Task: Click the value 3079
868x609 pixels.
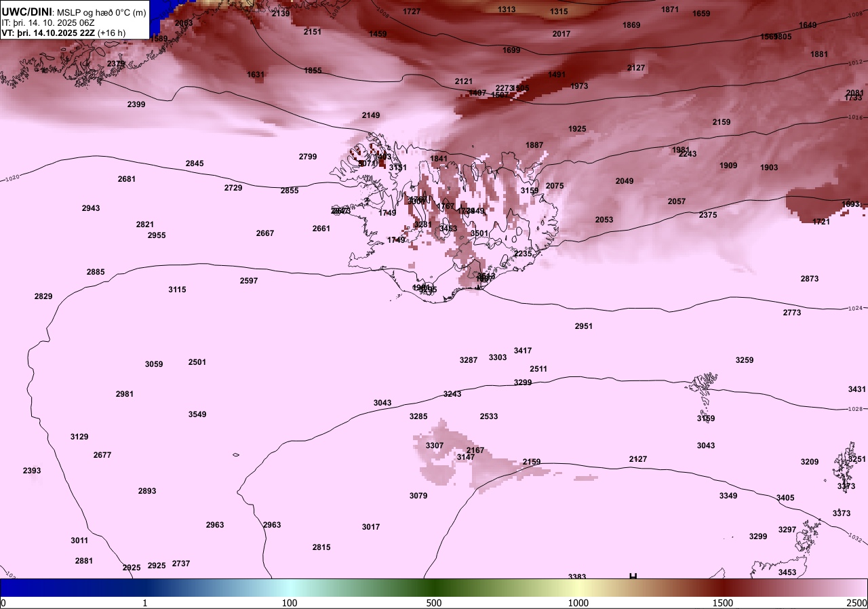Action: [x=418, y=496]
